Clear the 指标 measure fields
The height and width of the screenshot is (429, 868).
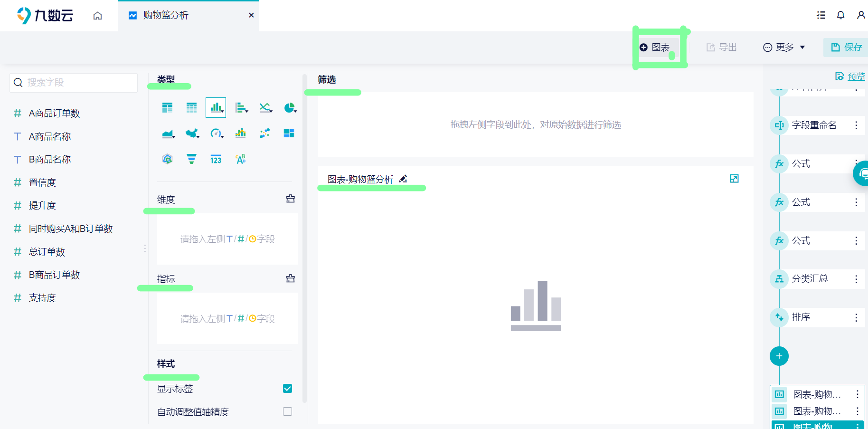291,278
